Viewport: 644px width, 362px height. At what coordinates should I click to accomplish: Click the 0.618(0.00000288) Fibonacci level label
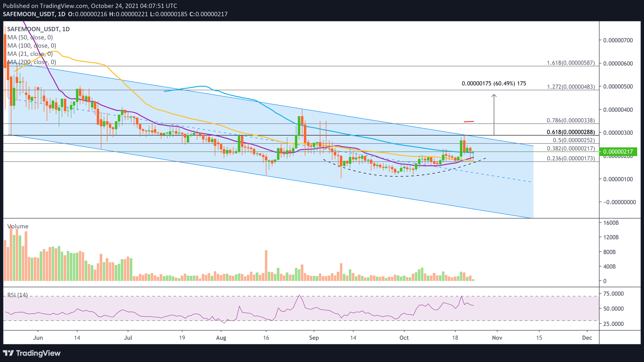pyautogui.click(x=571, y=132)
